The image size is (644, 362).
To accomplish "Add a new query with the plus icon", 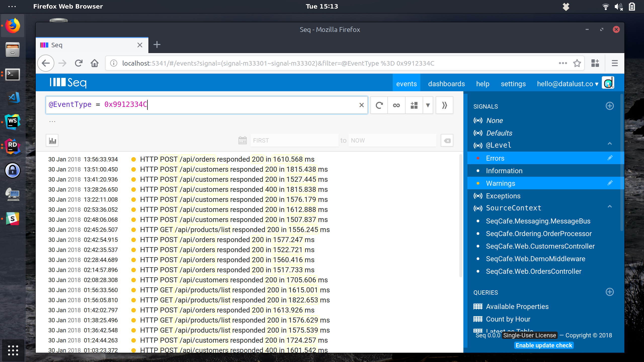I will click(x=610, y=292).
